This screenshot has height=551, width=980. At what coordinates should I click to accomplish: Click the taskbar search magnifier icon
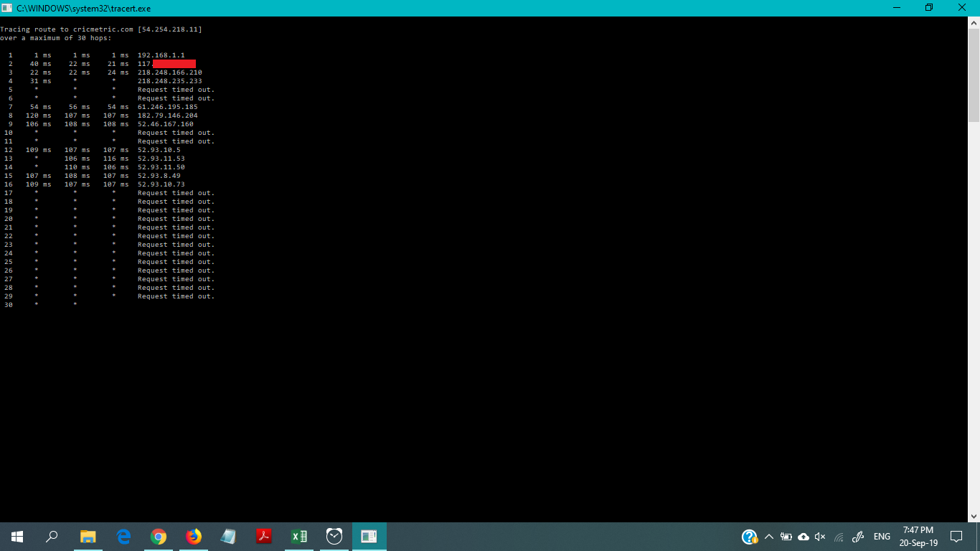(x=52, y=537)
